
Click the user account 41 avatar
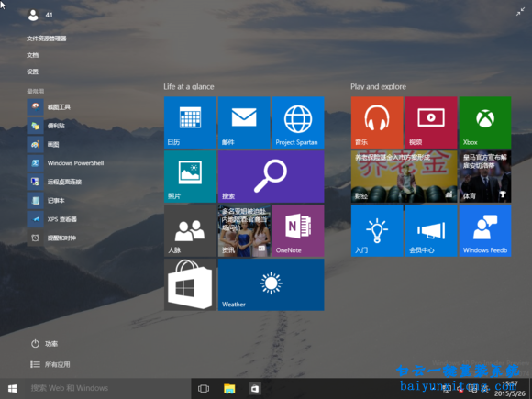[33, 15]
